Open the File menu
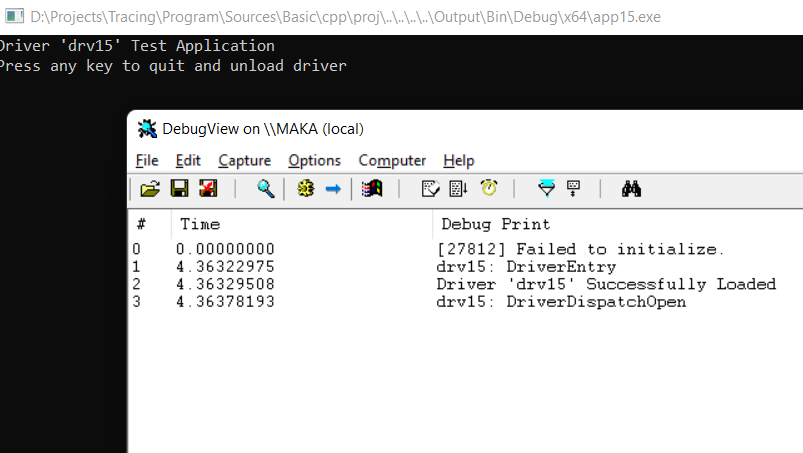Image resolution: width=803 pixels, height=453 pixels. [147, 161]
